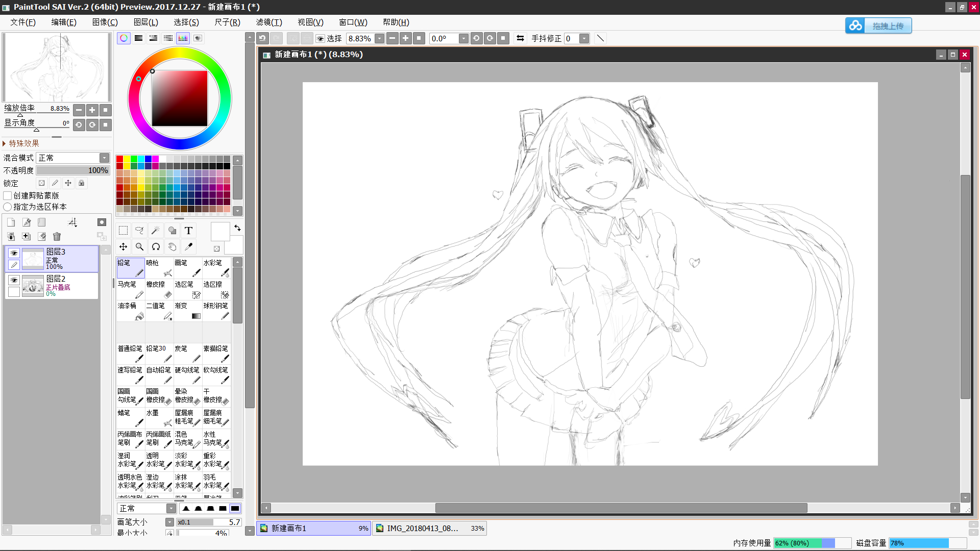Open the 手抖修正 stabilizer value dropdown
Image resolution: width=980 pixels, height=551 pixels.
(x=584, y=39)
